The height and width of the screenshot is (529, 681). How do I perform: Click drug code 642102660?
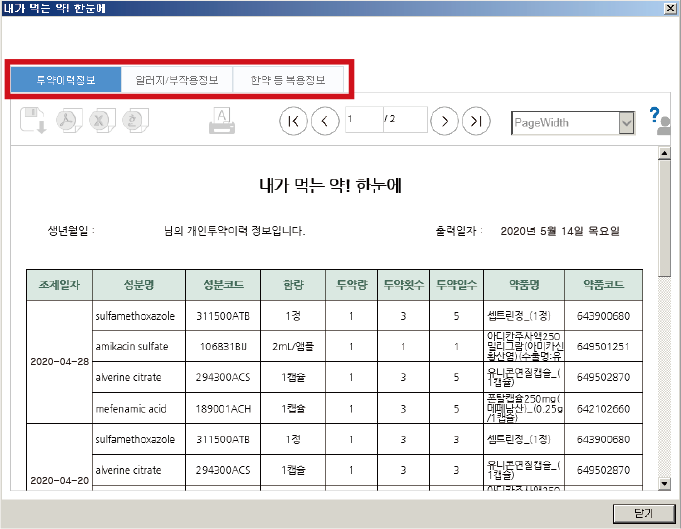[603, 408]
